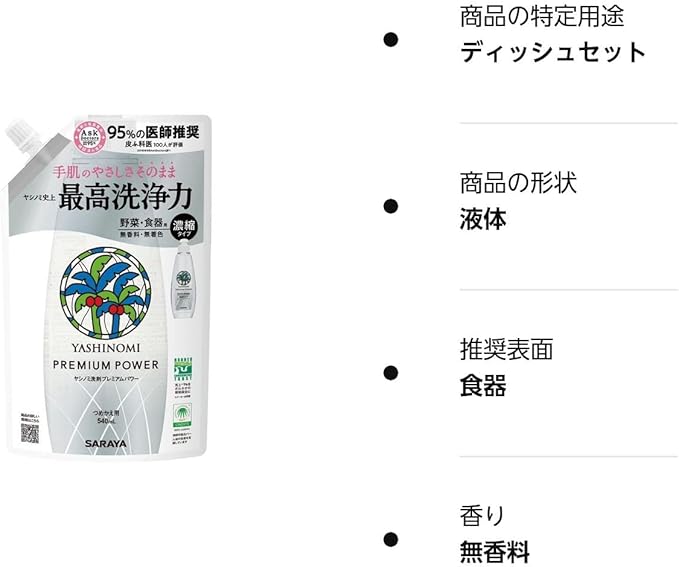Click the PREMIUM POWER text on package
This screenshot has width=679, height=567.
(x=106, y=365)
